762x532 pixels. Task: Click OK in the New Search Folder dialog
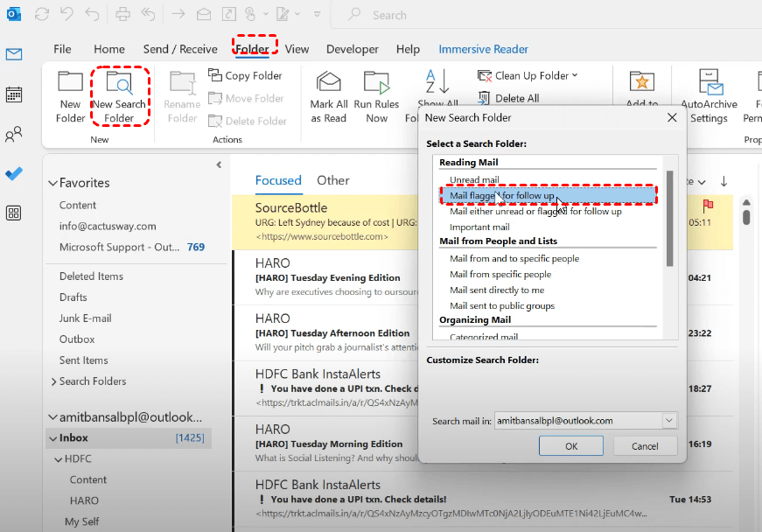tap(571, 446)
